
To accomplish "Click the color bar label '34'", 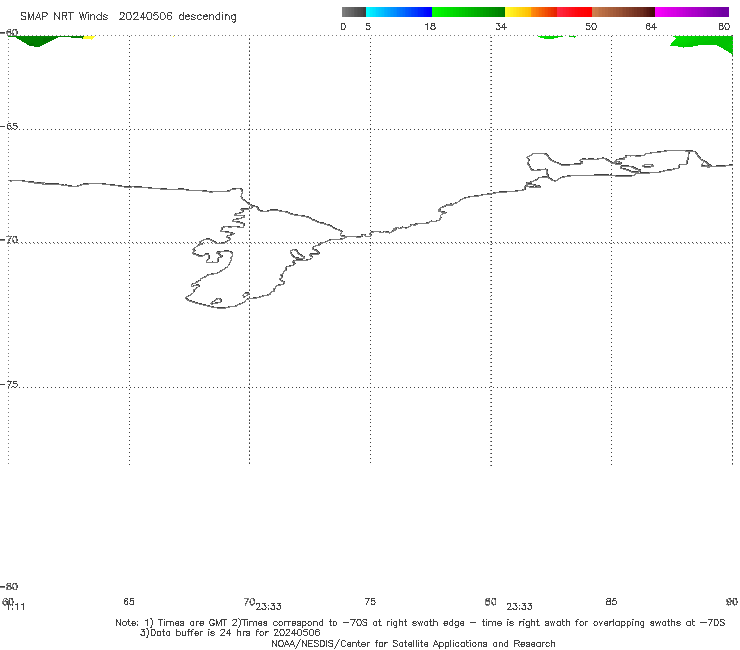I will pos(501,26).
